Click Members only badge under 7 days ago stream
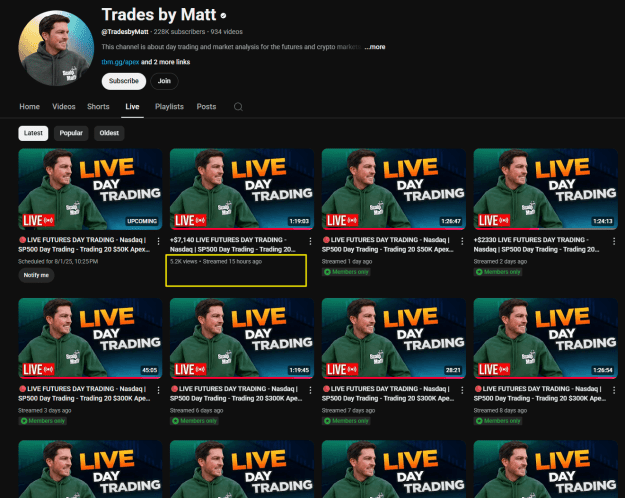This screenshot has width=625, height=498. tap(346, 421)
